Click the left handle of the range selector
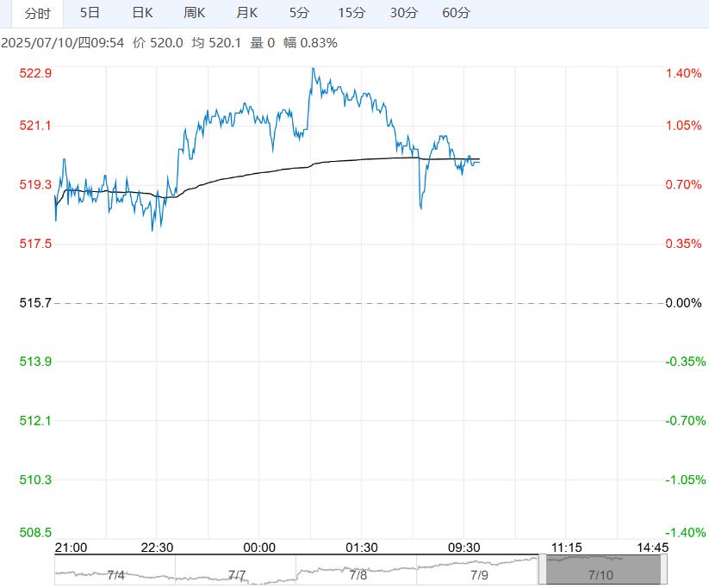 (x=543, y=570)
